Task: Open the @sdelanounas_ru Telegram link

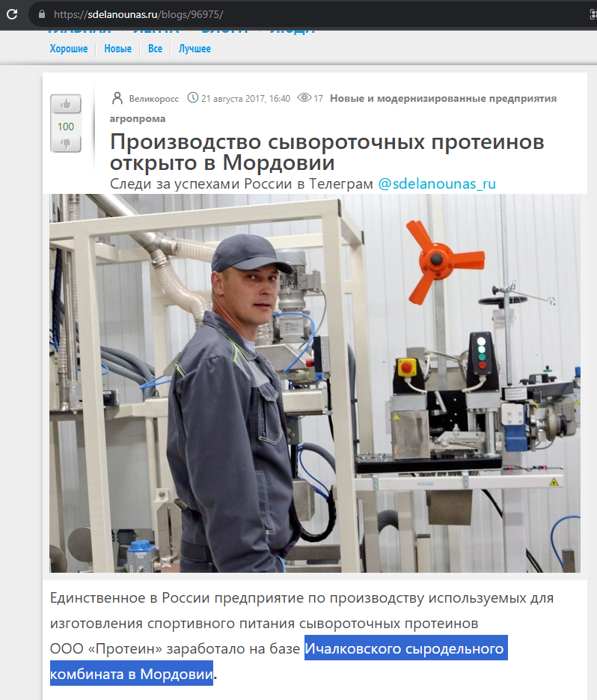Action: [x=437, y=184]
